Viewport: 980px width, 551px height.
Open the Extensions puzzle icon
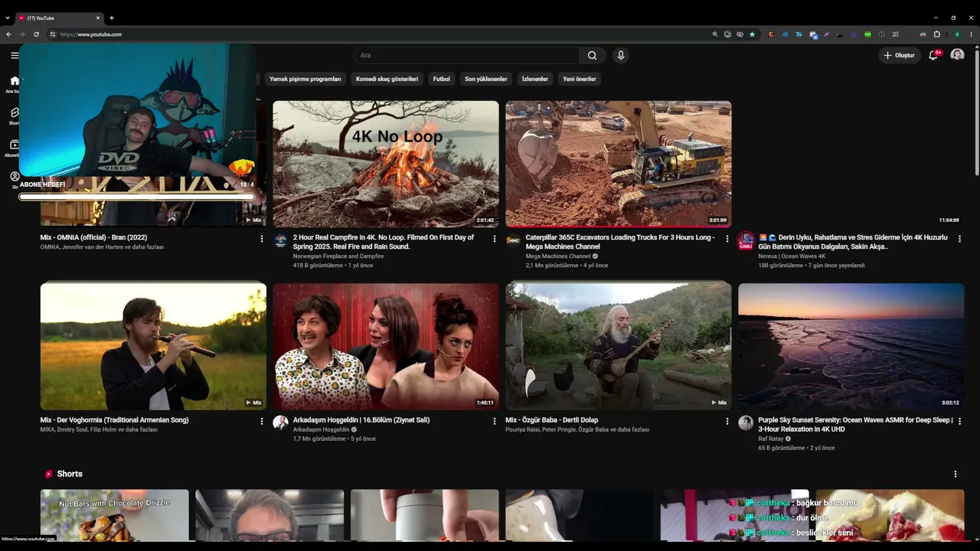936,34
